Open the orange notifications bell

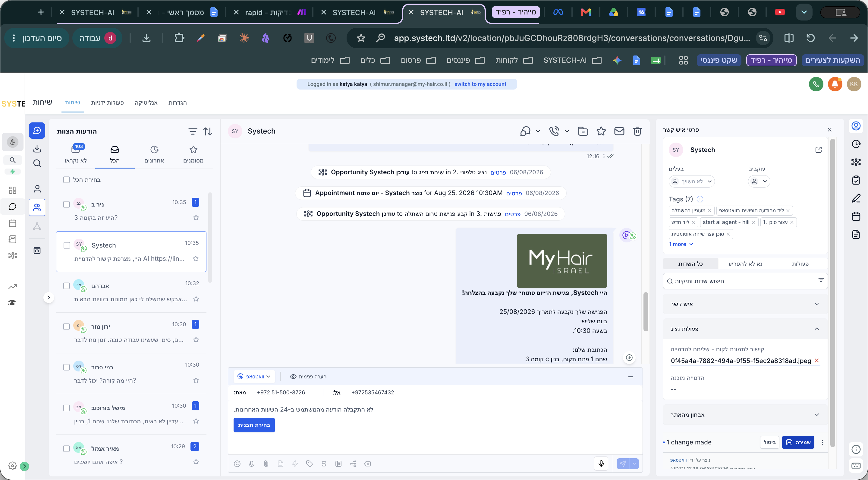click(x=835, y=84)
